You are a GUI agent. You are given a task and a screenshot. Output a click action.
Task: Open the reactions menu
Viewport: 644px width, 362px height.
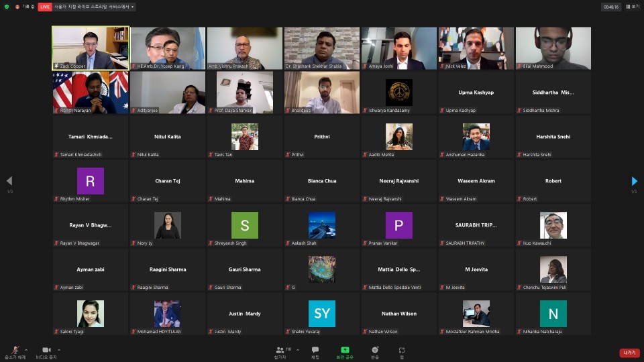[375, 351]
